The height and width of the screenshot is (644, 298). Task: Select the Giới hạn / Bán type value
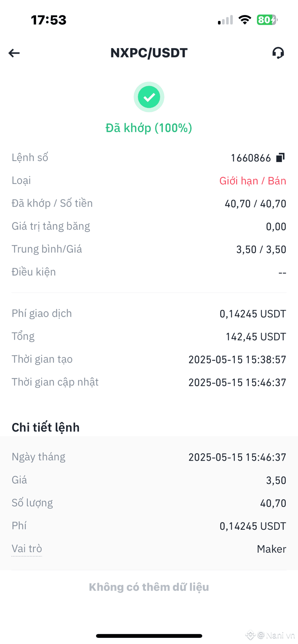pos(253,181)
